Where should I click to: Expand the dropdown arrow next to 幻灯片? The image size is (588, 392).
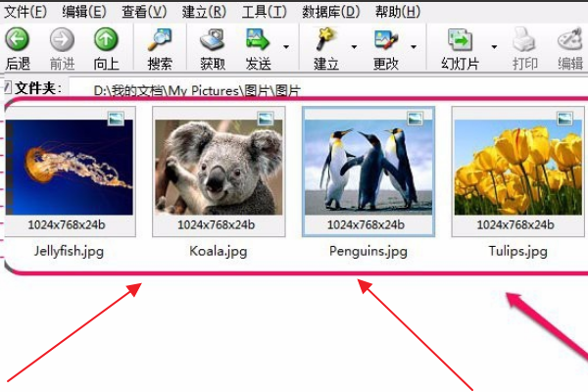[x=494, y=46]
